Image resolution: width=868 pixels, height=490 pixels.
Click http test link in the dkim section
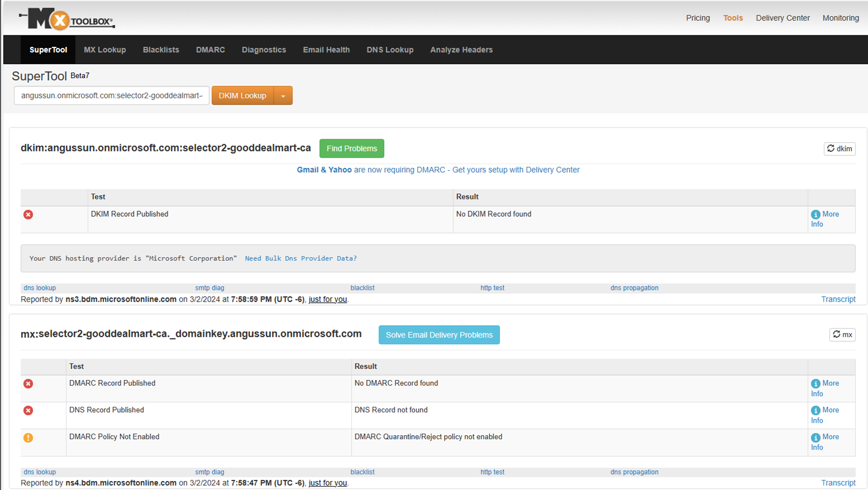coord(492,288)
